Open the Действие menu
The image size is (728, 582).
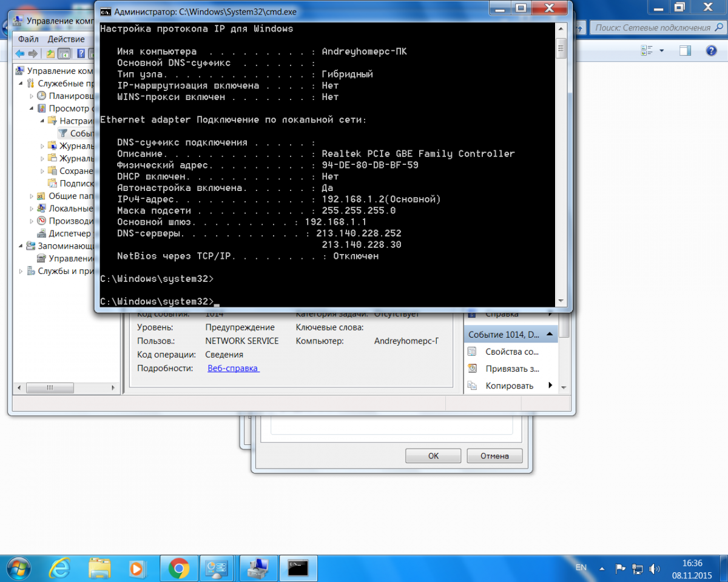tap(66, 39)
